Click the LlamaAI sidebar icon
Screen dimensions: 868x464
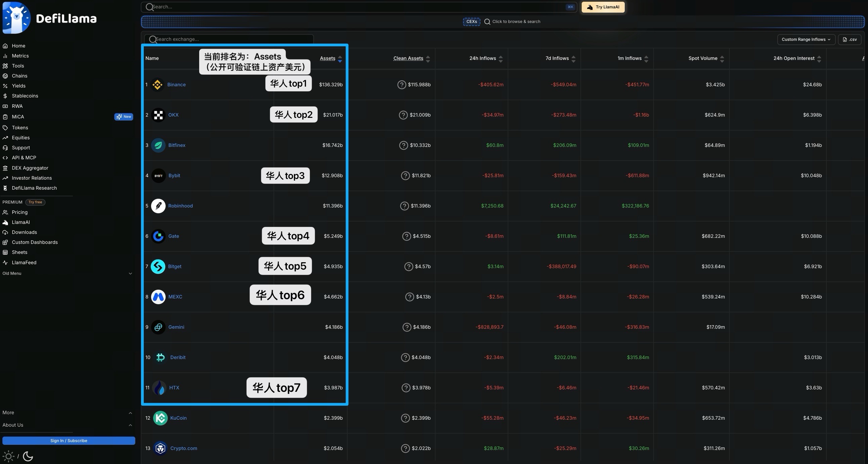(5, 222)
